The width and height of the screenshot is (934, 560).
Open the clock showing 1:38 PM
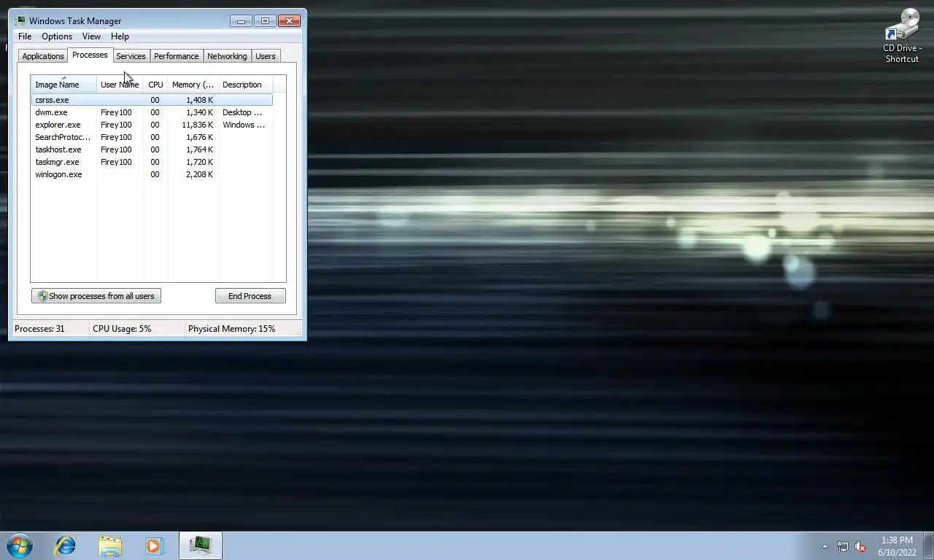click(x=897, y=546)
